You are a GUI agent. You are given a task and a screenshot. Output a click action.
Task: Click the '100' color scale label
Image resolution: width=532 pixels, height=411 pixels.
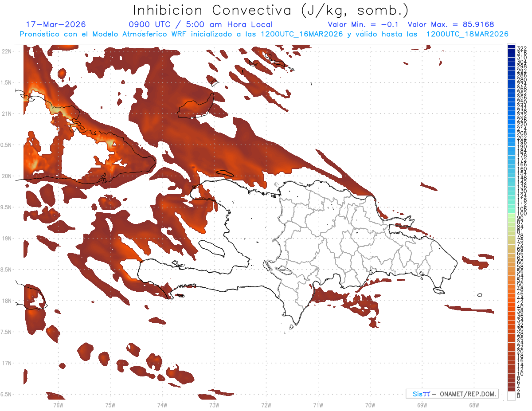point(522,213)
